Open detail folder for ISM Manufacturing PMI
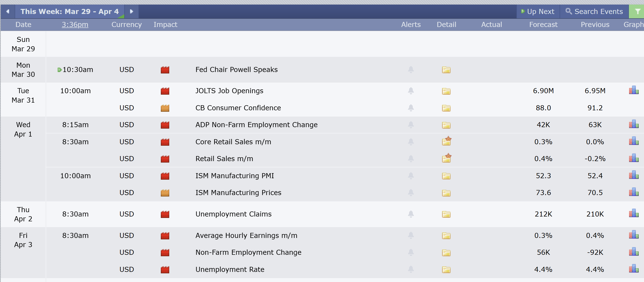Viewport: 644px width, 282px height. (446, 176)
